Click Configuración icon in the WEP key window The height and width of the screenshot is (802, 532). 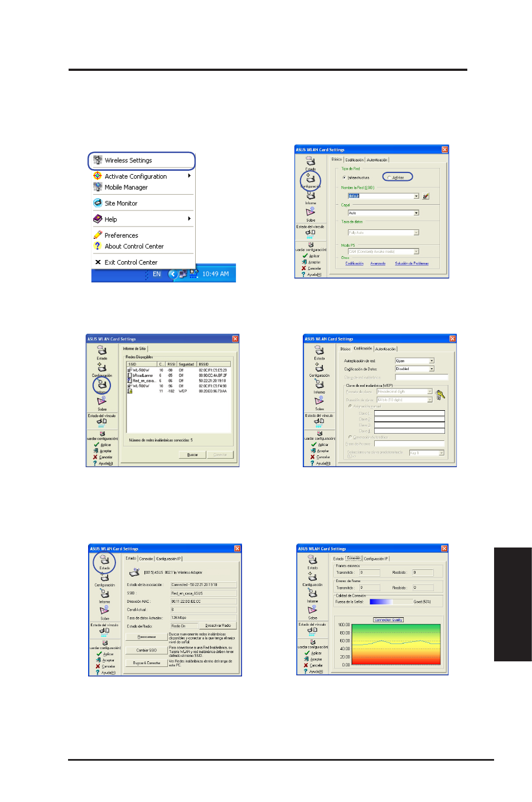coord(320,369)
